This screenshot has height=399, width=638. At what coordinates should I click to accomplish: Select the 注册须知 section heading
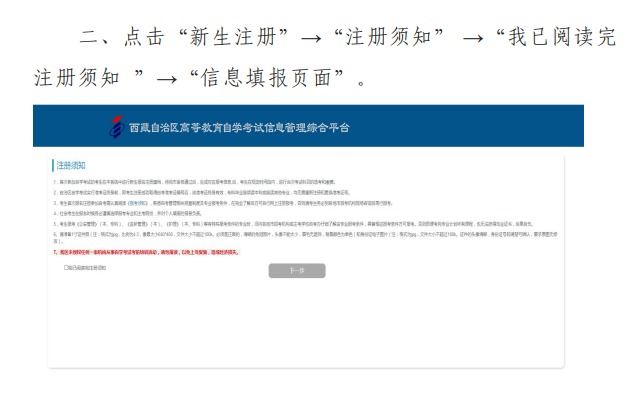click(71, 166)
